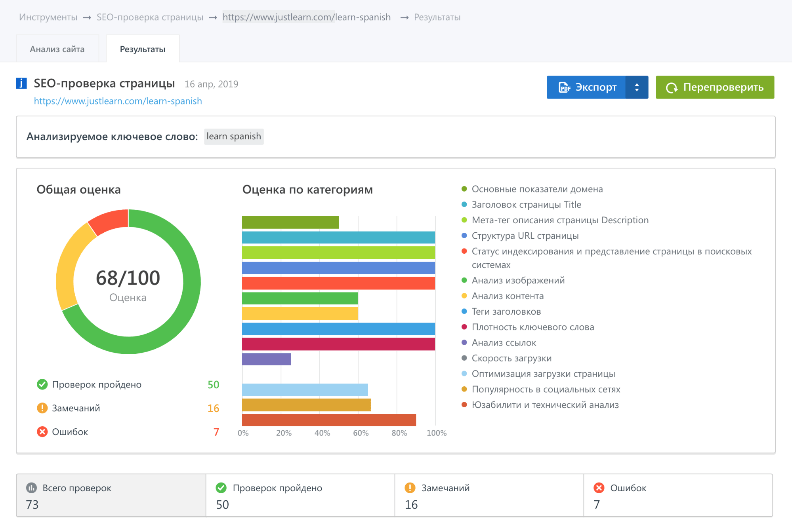Open the bottom Замечаний 16 card
The height and width of the screenshot is (532, 792).
click(489, 496)
